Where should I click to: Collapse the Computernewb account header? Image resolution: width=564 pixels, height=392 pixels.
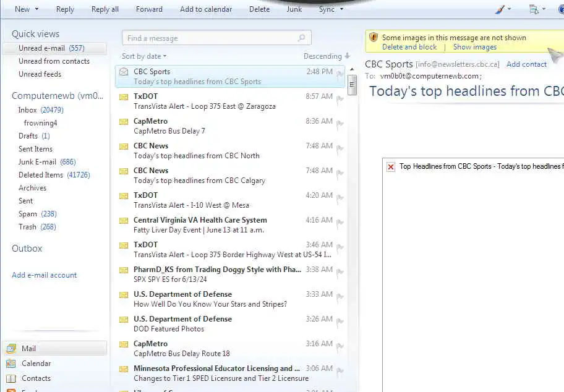click(57, 96)
